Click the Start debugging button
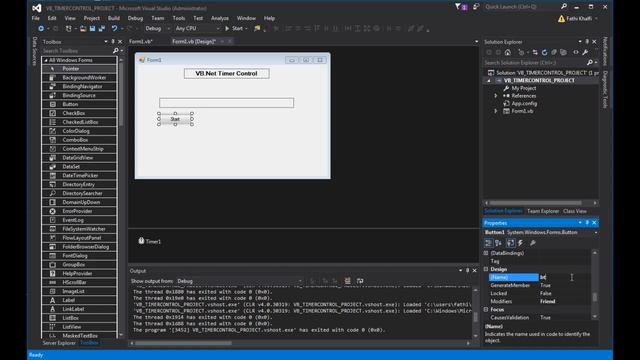640x360 pixels. tap(234, 29)
